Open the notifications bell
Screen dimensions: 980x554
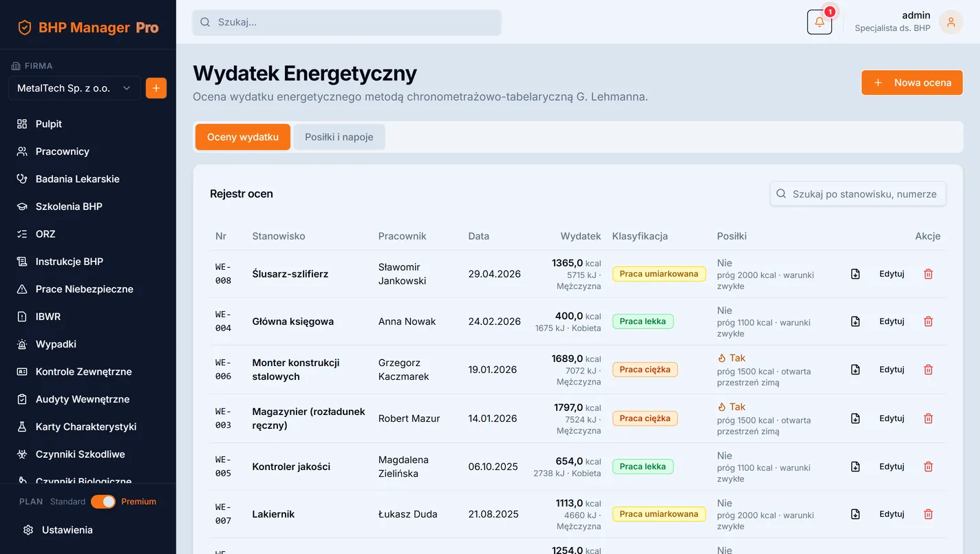(x=819, y=22)
